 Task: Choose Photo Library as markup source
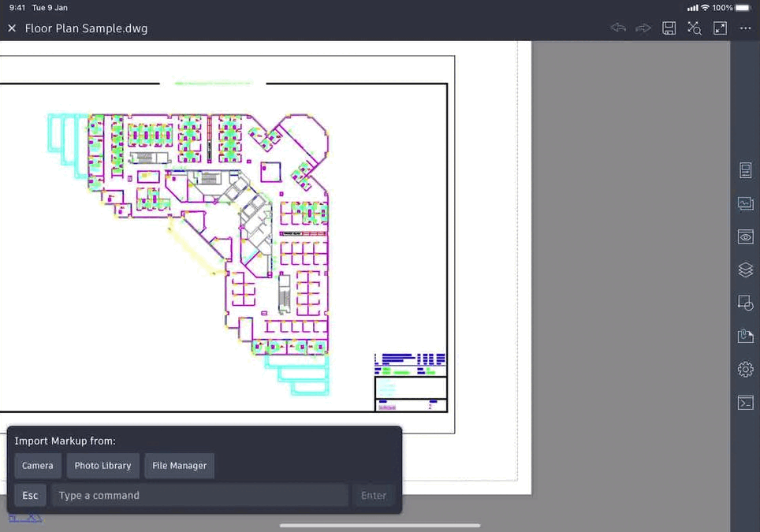coord(102,465)
